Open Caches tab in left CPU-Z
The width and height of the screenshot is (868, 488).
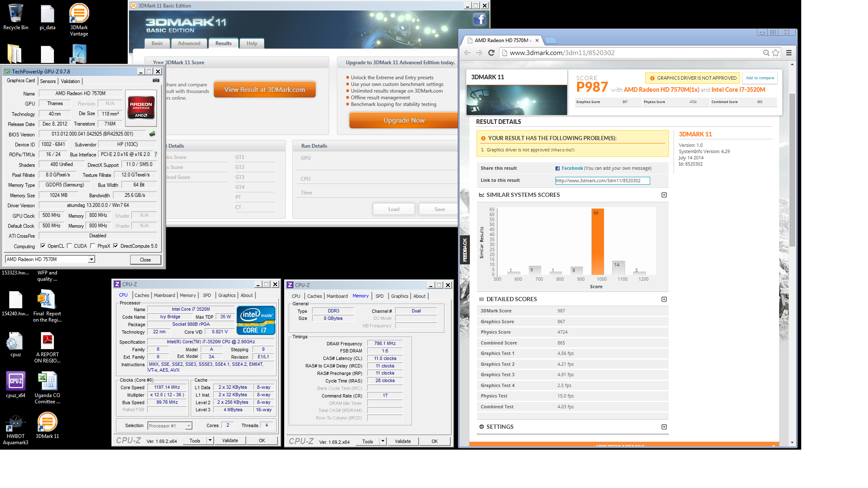142,295
